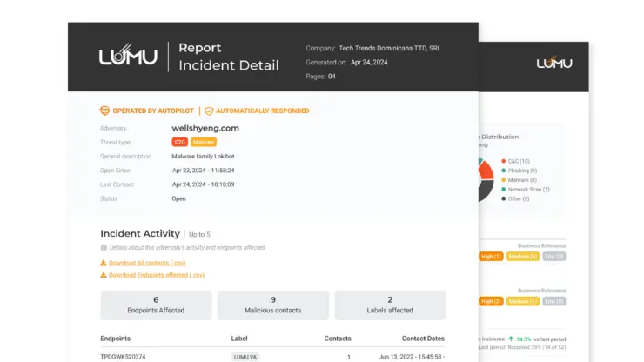This screenshot has height=362, width=644.
Task: Click the Contact Dates column header
Action: (423, 339)
